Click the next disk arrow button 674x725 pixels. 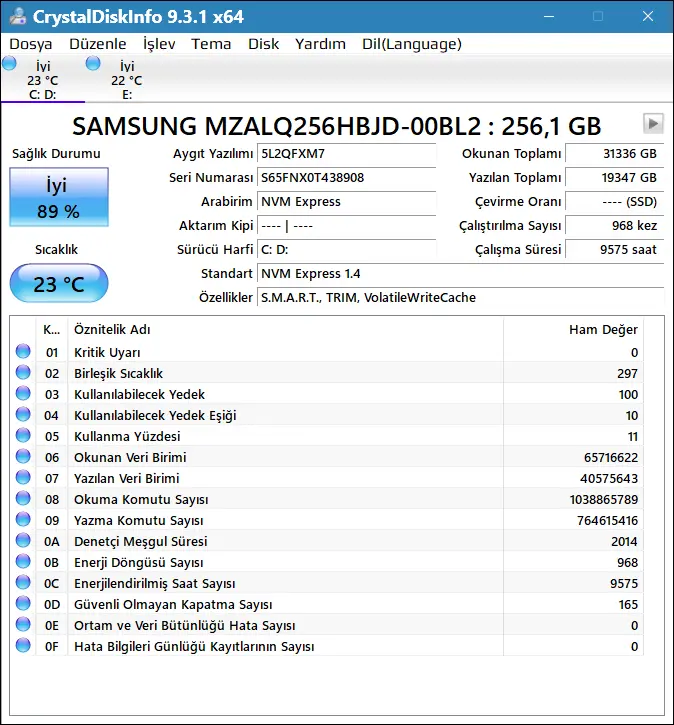pyautogui.click(x=653, y=123)
